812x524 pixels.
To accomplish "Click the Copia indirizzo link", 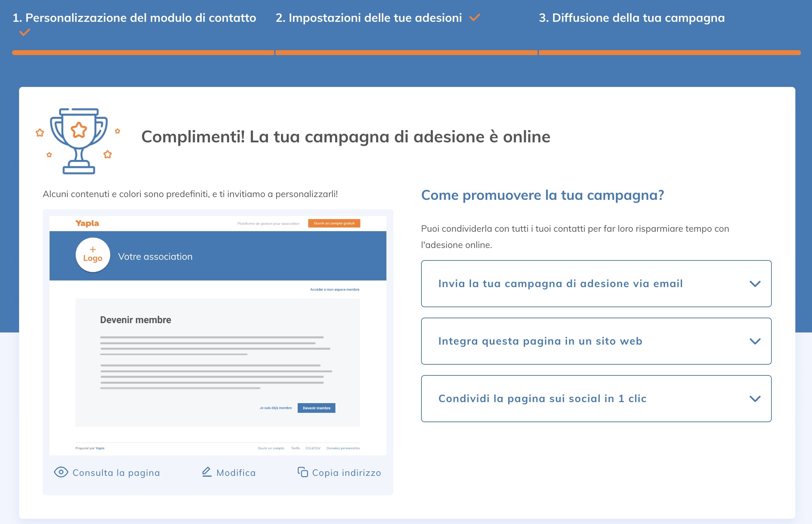I will coord(346,473).
